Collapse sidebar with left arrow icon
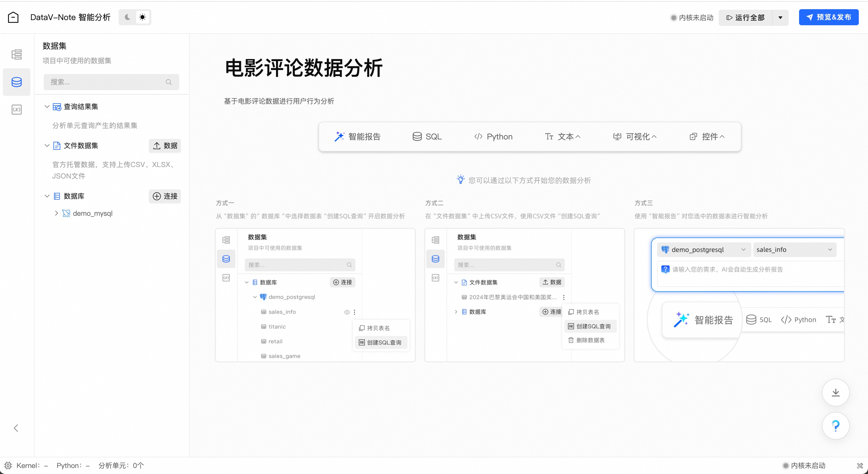868x474 pixels. (16, 428)
